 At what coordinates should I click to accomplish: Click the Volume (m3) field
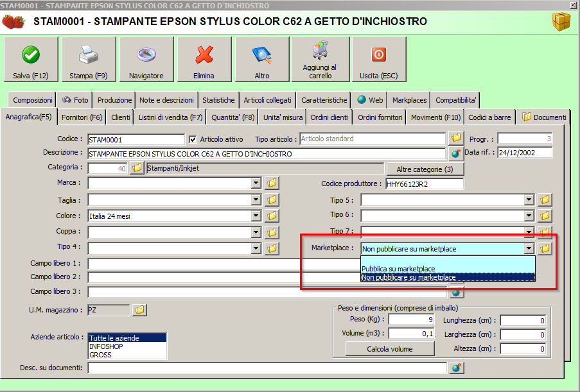point(411,333)
